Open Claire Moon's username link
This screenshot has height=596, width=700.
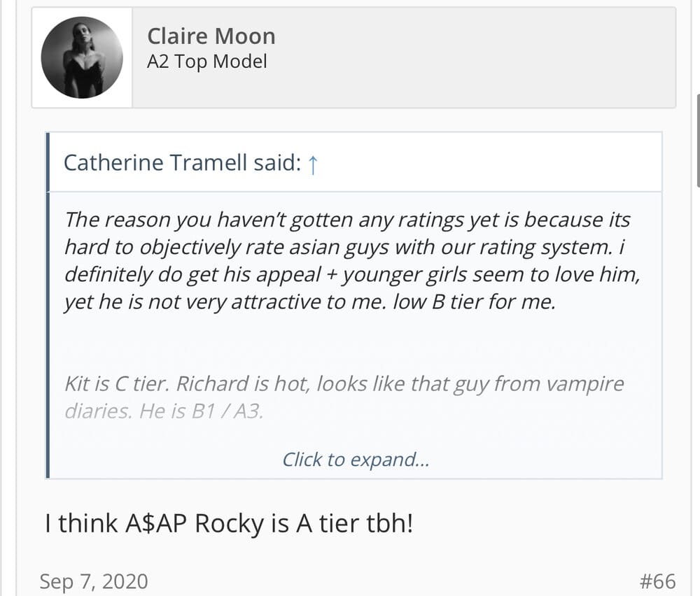click(211, 36)
